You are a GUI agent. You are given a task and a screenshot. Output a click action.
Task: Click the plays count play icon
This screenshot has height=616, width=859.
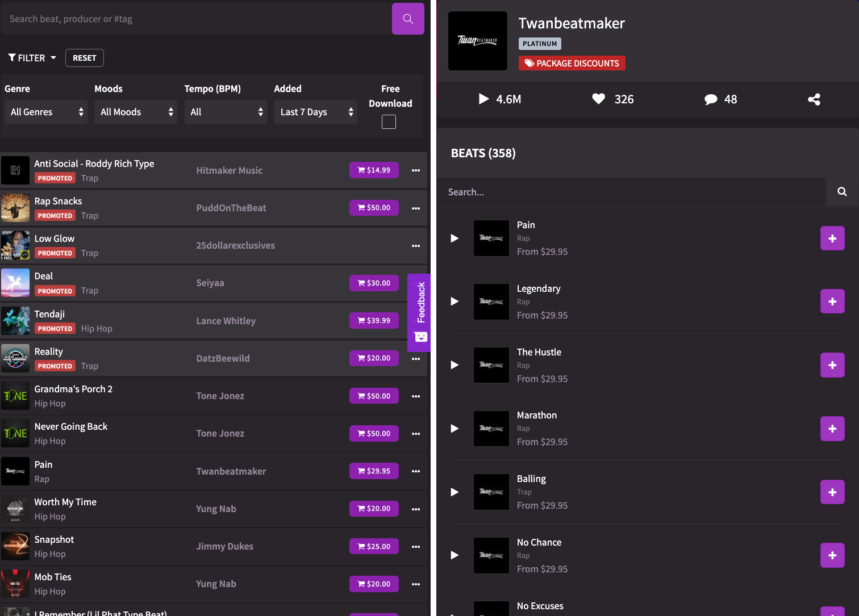[483, 99]
